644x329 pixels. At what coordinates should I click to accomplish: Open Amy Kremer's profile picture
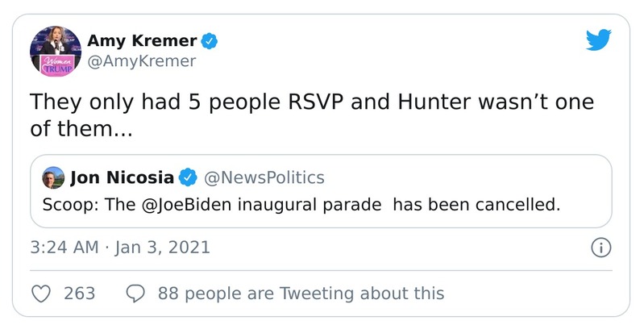(56, 51)
